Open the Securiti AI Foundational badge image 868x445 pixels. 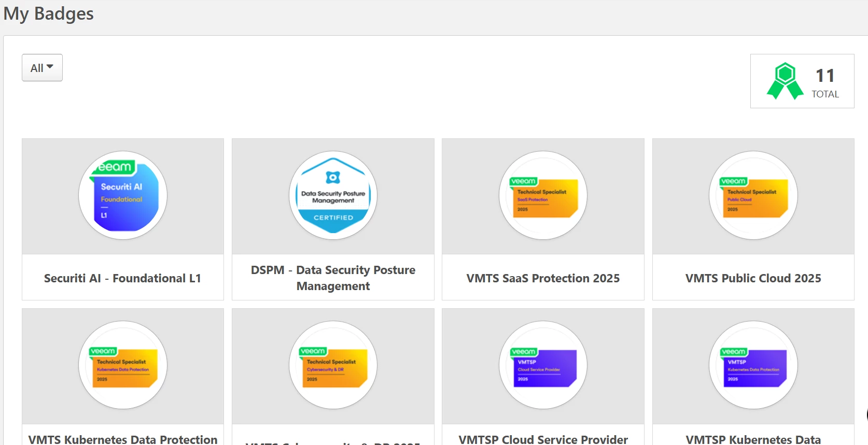coord(123,195)
